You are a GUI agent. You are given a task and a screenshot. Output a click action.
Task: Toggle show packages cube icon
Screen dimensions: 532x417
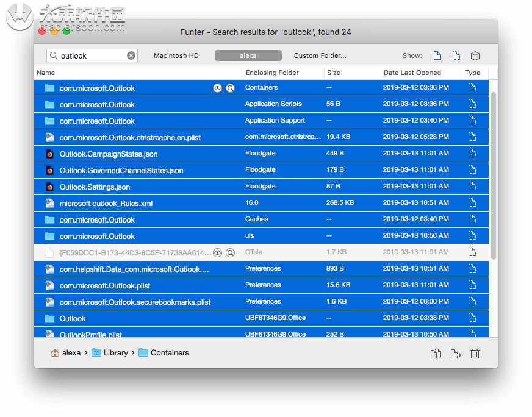pos(475,55)
